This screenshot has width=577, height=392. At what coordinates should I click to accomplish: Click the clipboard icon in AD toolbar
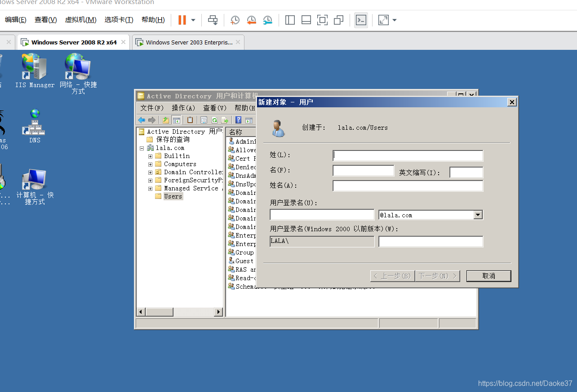tap(190, 120)
